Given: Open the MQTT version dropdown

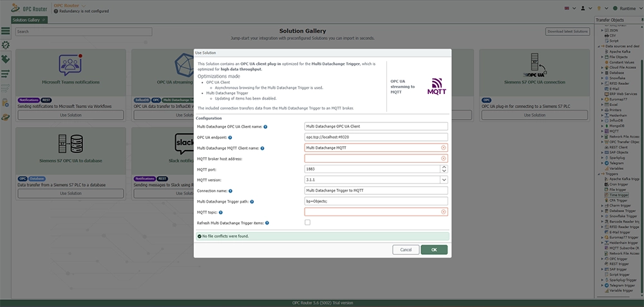Looking at the screenshot, I should [444, 180].
